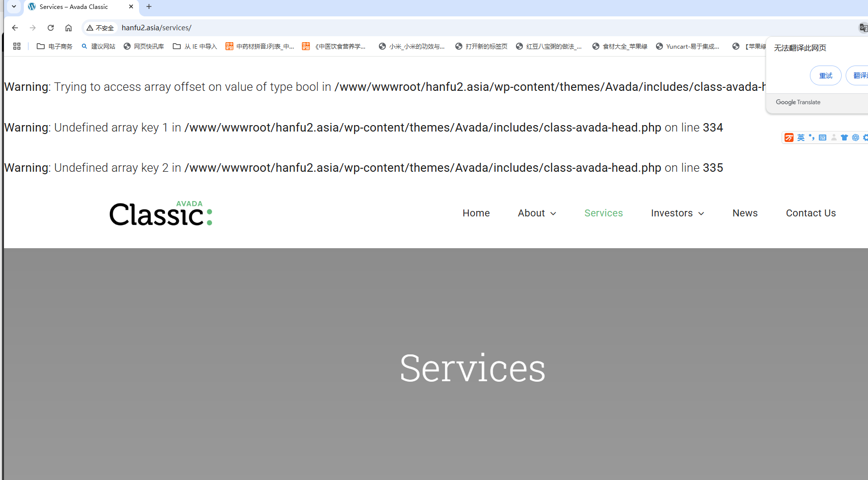Viewport: 868px width, 480px height.
Task: Open the tab search dropdown arrow
Action: pos(14,6)
